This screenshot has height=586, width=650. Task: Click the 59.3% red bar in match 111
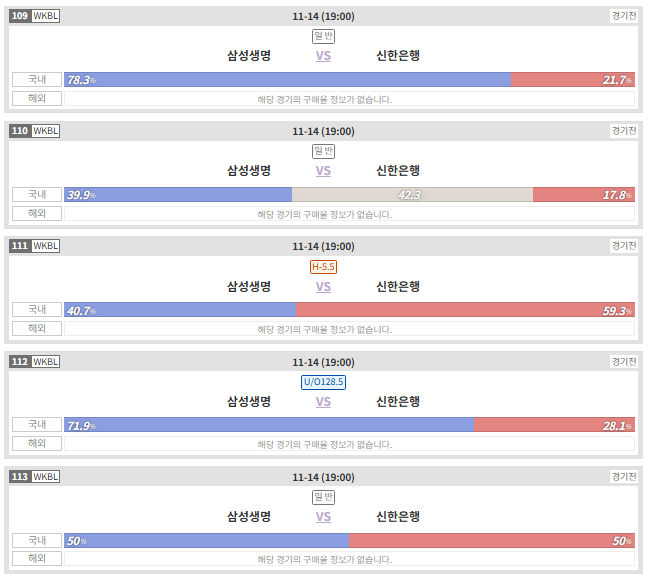pyautogui.click(x=466, y=310)
